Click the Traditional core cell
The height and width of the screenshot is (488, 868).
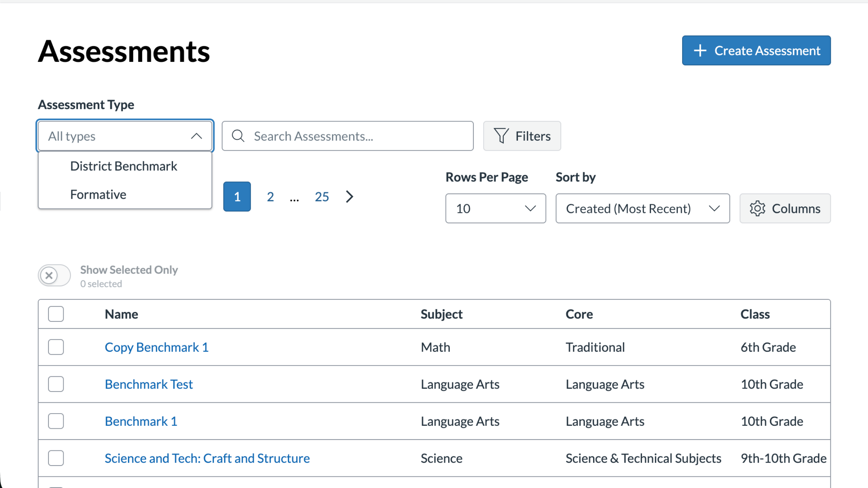[595, 347]
